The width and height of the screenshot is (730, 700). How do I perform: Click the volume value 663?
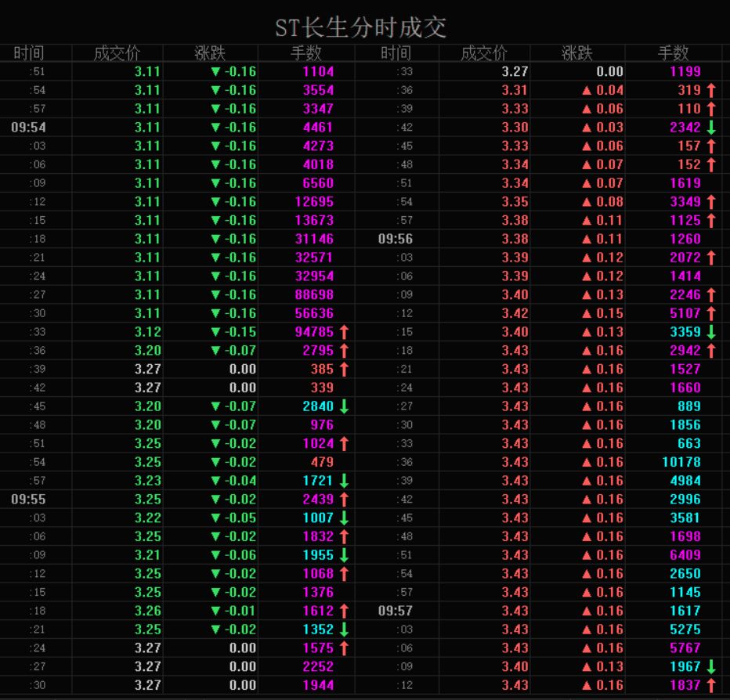pos(689,443)
